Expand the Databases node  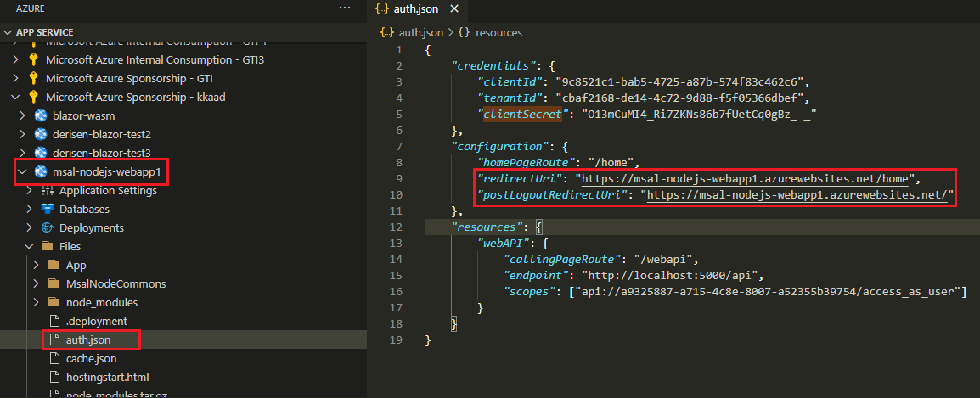[30, 209]
